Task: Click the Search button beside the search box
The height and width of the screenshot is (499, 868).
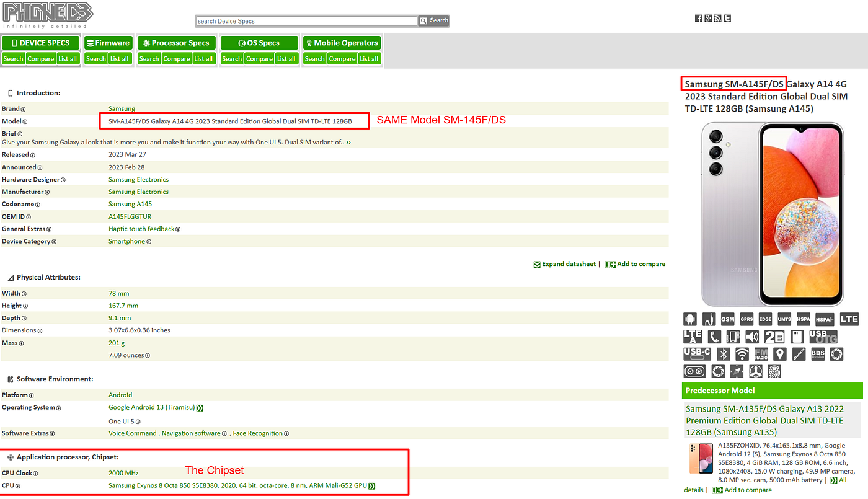Action: (x=434, y=20)
